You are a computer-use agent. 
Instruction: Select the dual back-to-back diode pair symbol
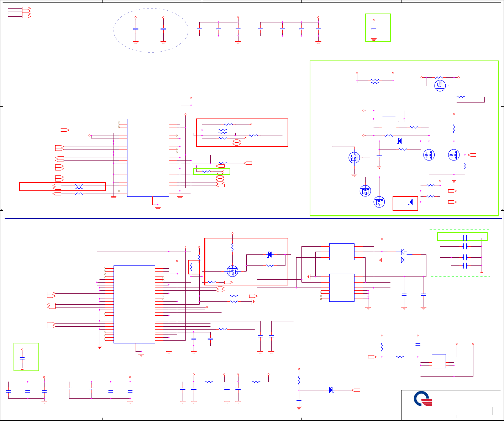[x=404, y=256]
